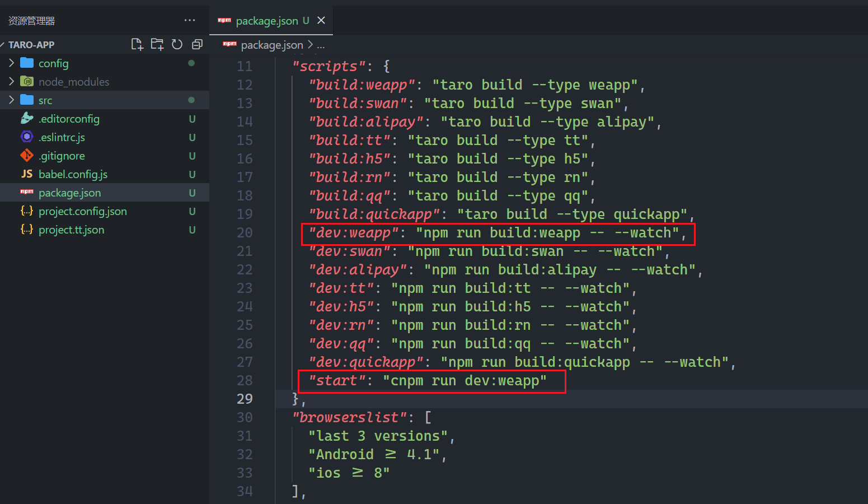Select the src folder

pyautogui.click(x=105, y=100)
